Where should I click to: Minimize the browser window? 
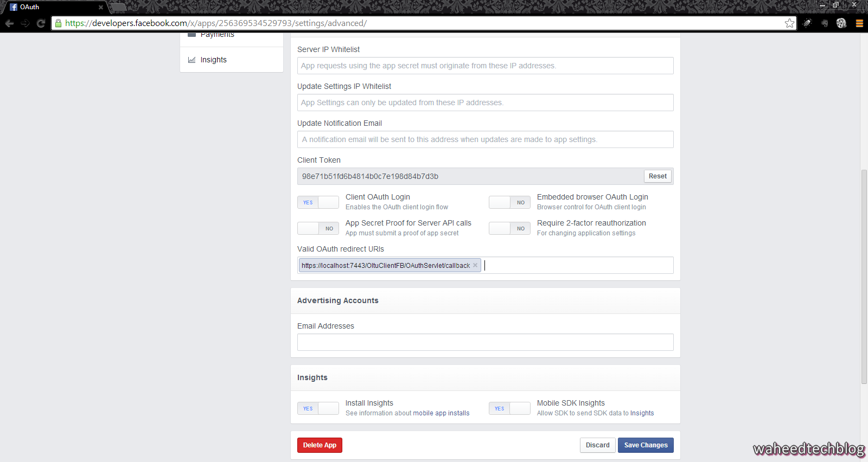[822, 5]
